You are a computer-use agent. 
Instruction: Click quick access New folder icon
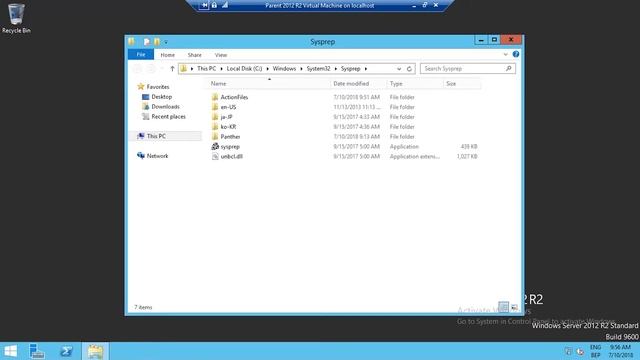pyautogui.click(x=157, y=41)
